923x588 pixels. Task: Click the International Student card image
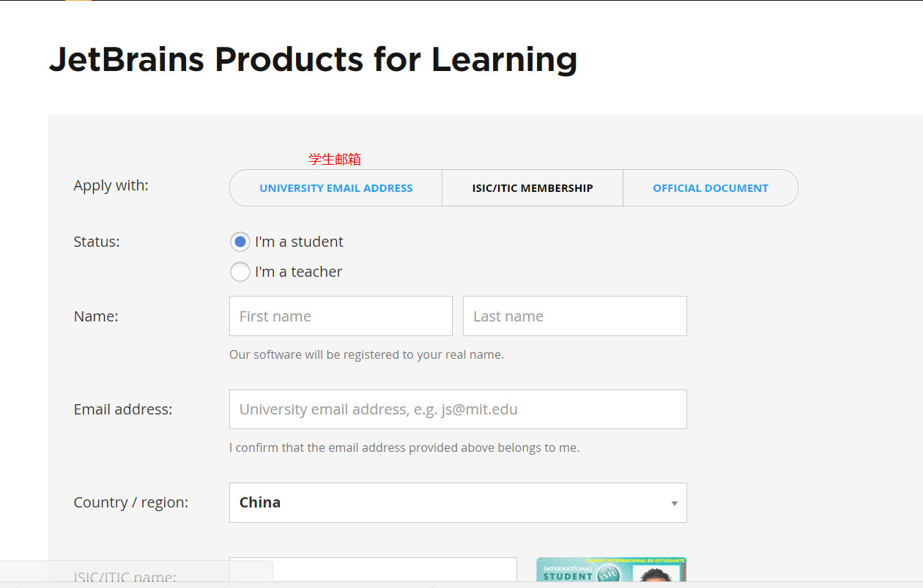(x=611, y=570)
